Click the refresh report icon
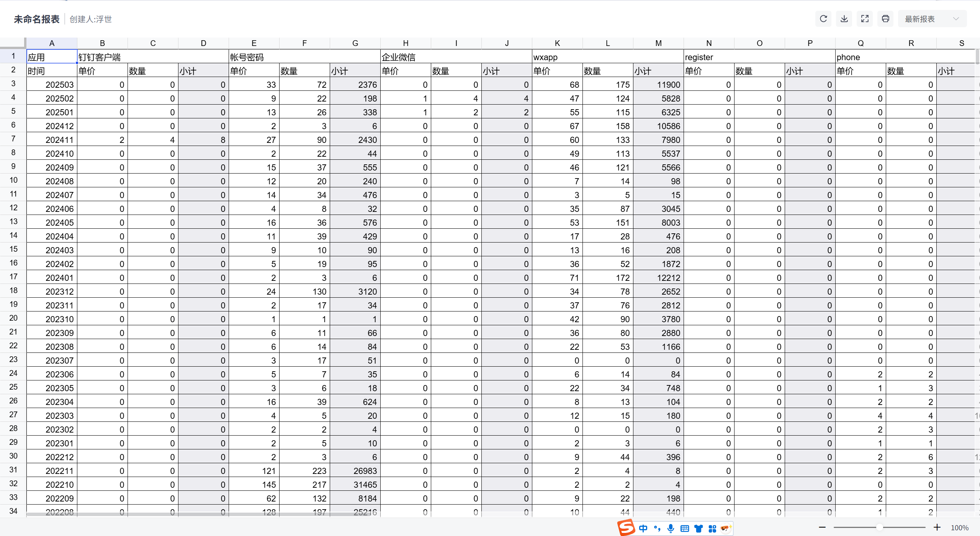The width and height of the screenshot is (980, 536). [823, 19]
